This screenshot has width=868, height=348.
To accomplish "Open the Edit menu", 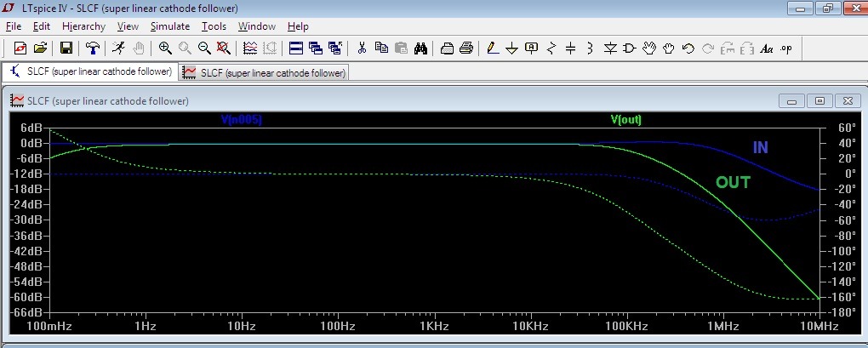I will pos(42,26).
